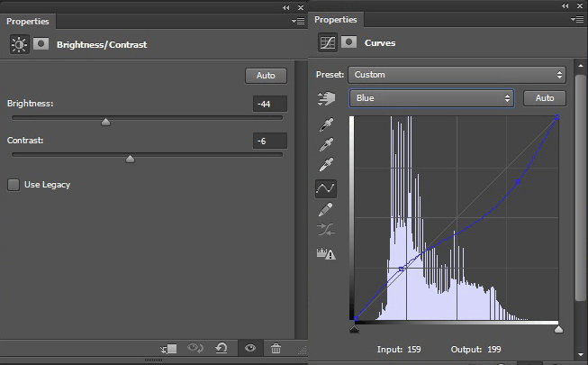Collapse the Brightness/Contrast panel with double arrows

286,7
